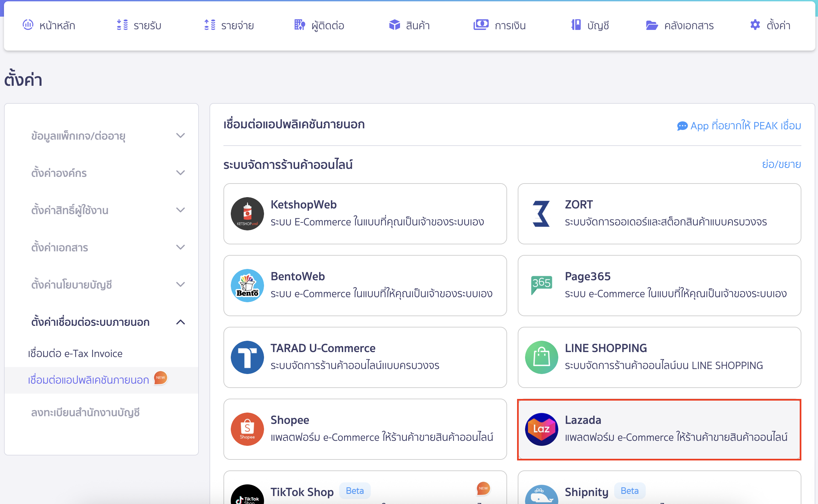Click Beta badge on TikTok Shop
Viewport: 818px width, 504px height.
point(355,491)
